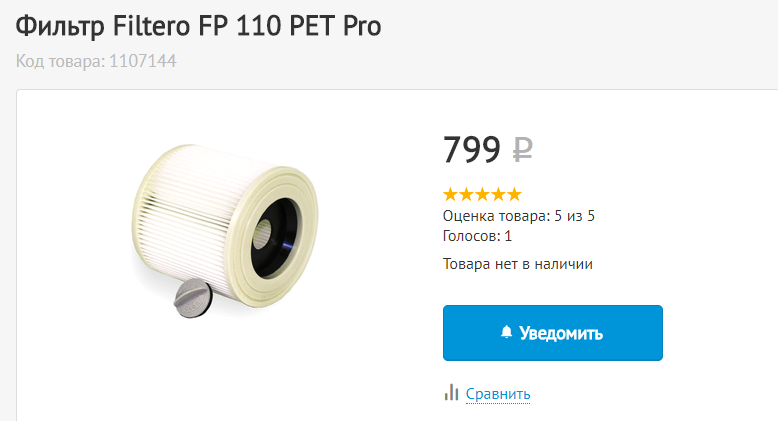Click the product title Фильтр Filtero FP 110
This screenshot has height=421, width=778.
tap(199, 25)
